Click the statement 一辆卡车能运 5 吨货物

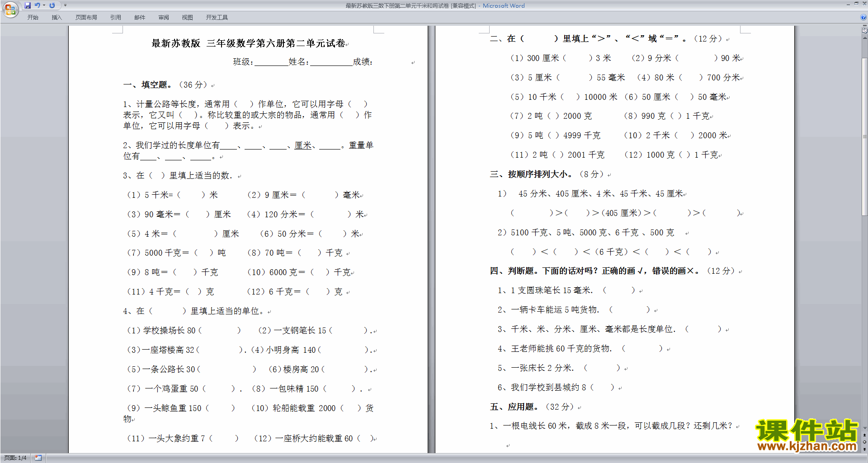(554, 310)
